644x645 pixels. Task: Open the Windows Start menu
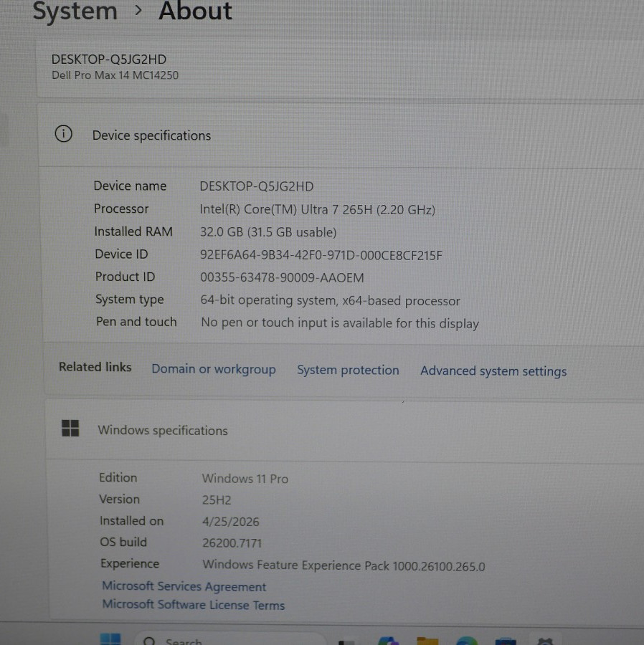click(110, 640)
